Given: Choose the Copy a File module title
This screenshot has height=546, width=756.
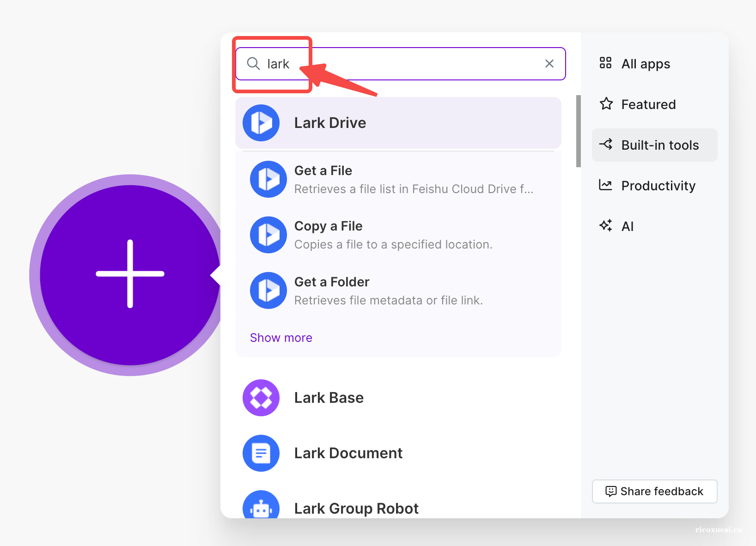Looking at the screenshot, I should (x=328, y=226).
